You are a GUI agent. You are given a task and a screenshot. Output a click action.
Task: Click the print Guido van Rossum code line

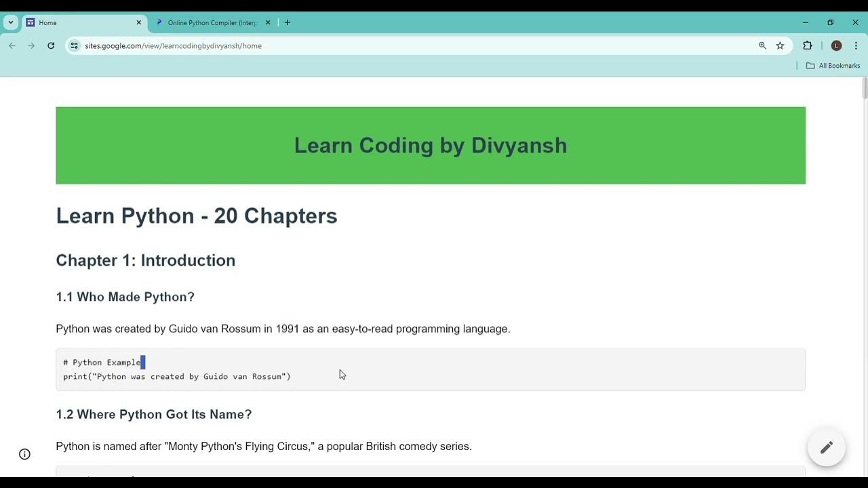[177, 376]
